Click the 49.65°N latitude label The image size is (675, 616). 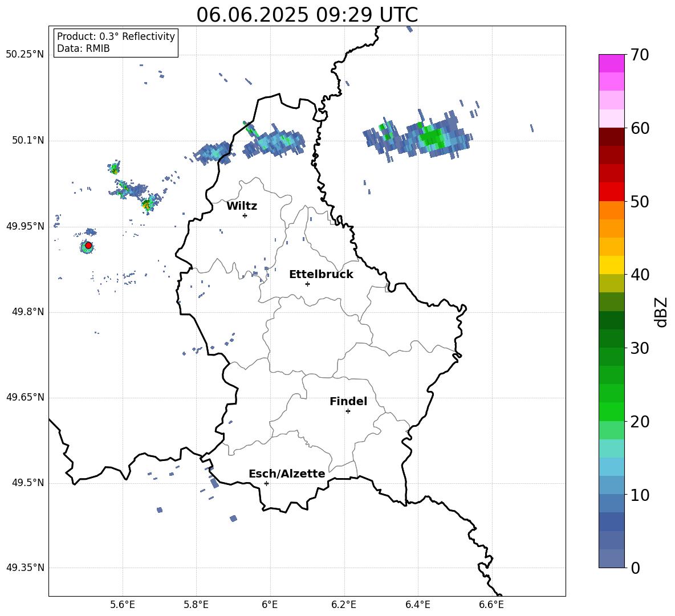[x=25, y=397]
